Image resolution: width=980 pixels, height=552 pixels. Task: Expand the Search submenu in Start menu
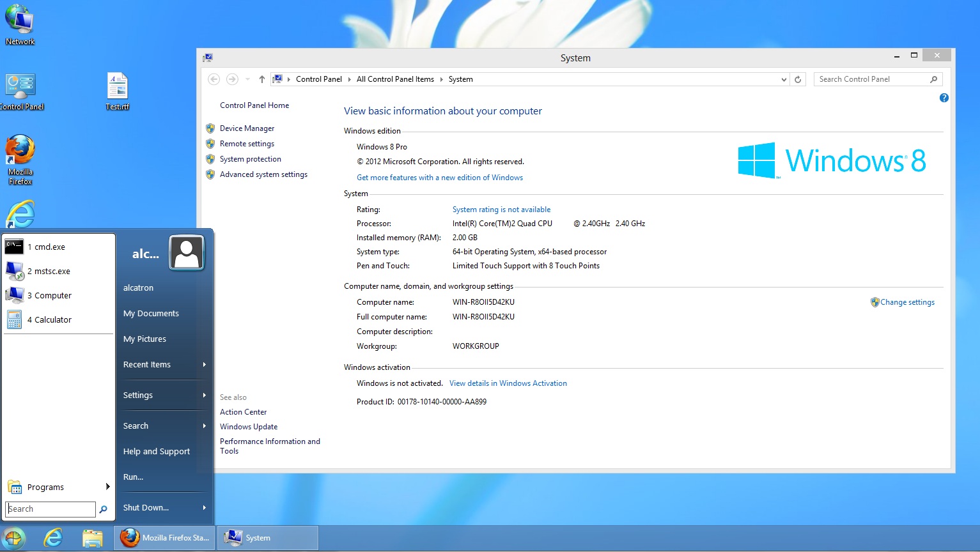point(164,426)
